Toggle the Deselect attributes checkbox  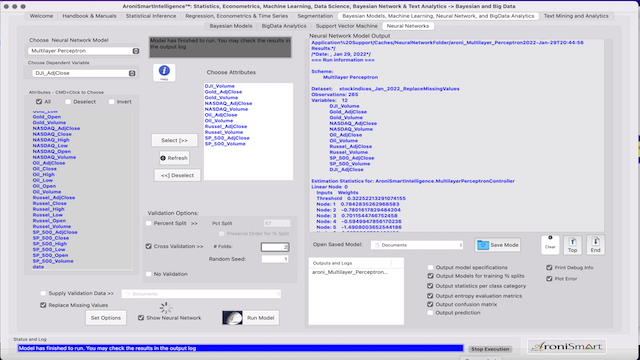click(68, 102)
